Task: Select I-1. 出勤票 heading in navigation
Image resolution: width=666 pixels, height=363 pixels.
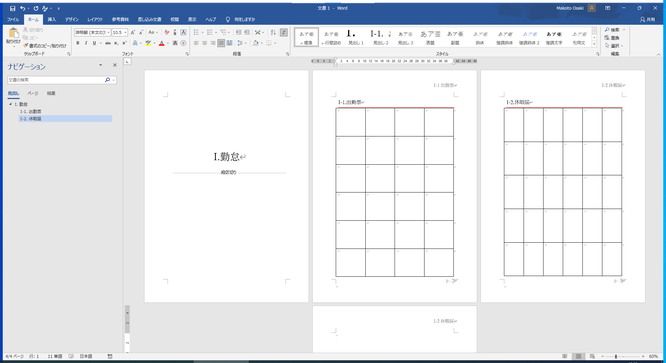Action: coord(31,111)
